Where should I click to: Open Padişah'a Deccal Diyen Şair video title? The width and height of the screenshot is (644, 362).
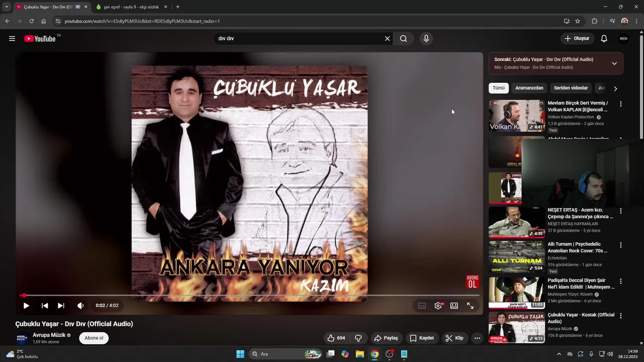point(581,284)
